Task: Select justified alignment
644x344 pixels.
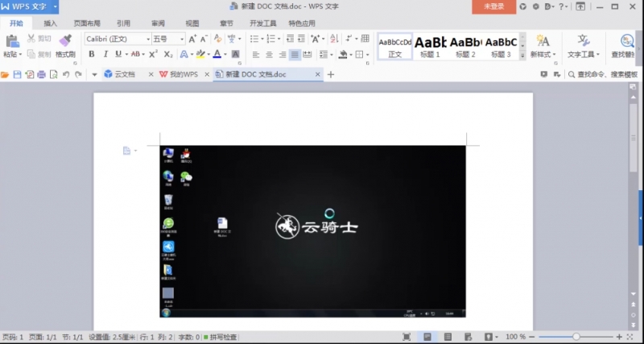Action: pyautogui.click(x=295, y=54)
